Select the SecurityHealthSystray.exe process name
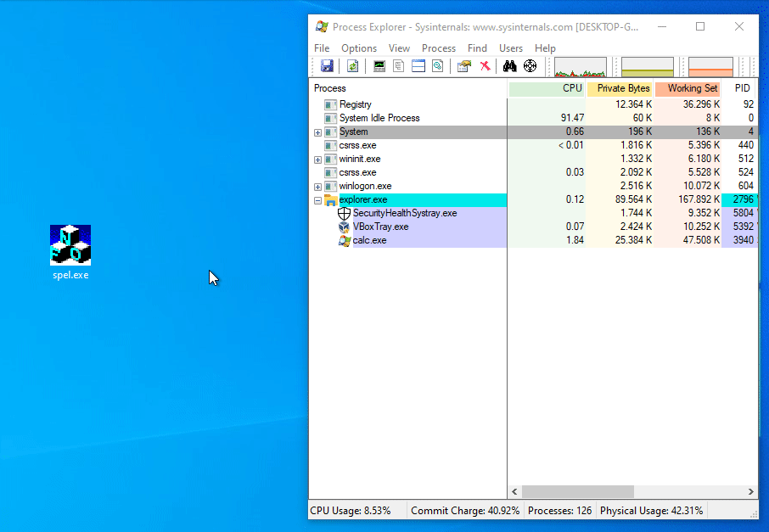 click(405, 213)
